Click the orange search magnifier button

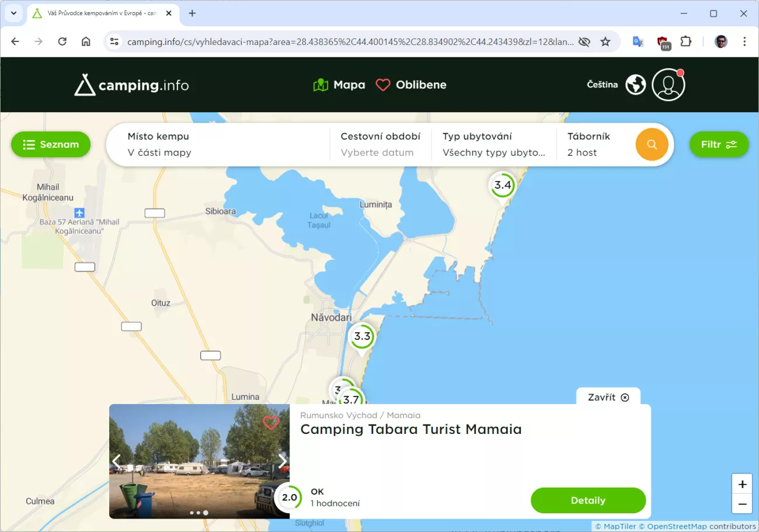tap(652, 144)
